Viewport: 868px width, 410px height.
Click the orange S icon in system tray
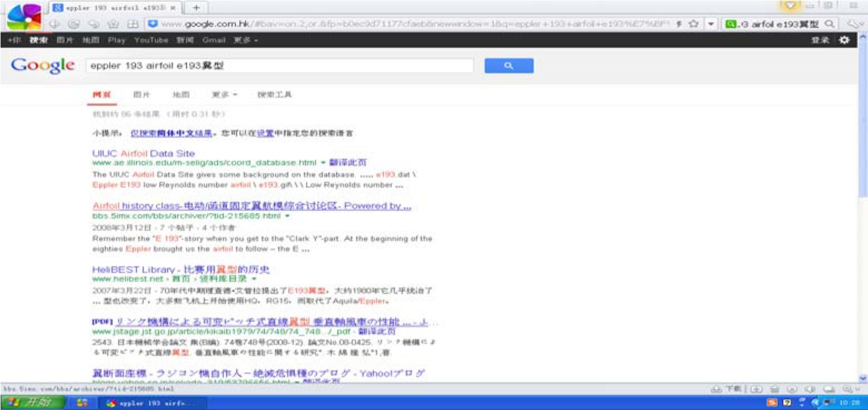click(773, 403)
